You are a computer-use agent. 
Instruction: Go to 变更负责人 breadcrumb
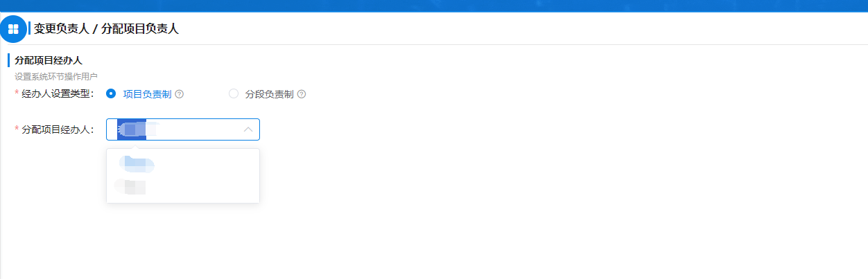61,29
